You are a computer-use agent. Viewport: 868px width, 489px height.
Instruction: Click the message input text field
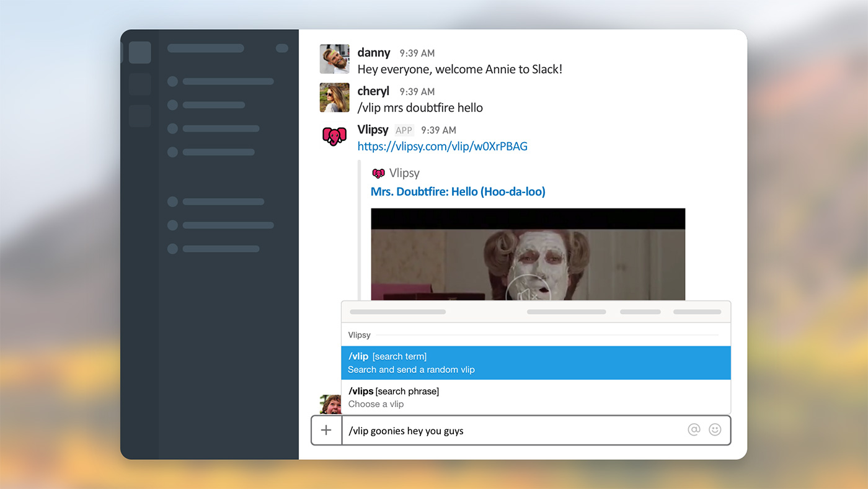click(x=515, y=430)
